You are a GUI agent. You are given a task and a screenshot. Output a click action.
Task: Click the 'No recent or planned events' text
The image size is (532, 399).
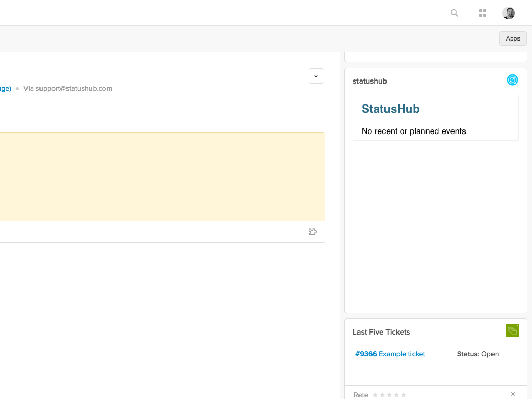tap(414, 131)
